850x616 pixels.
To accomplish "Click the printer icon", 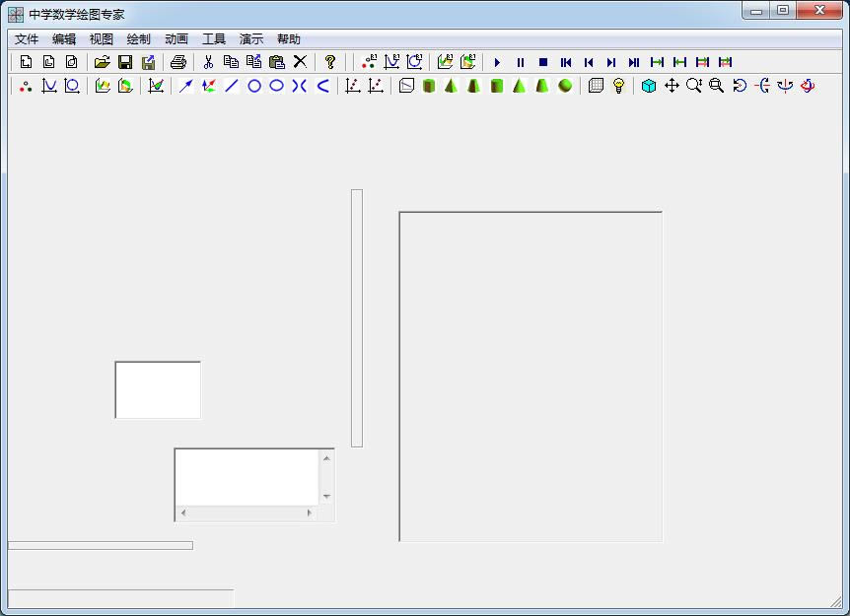I will coord(178,62).
